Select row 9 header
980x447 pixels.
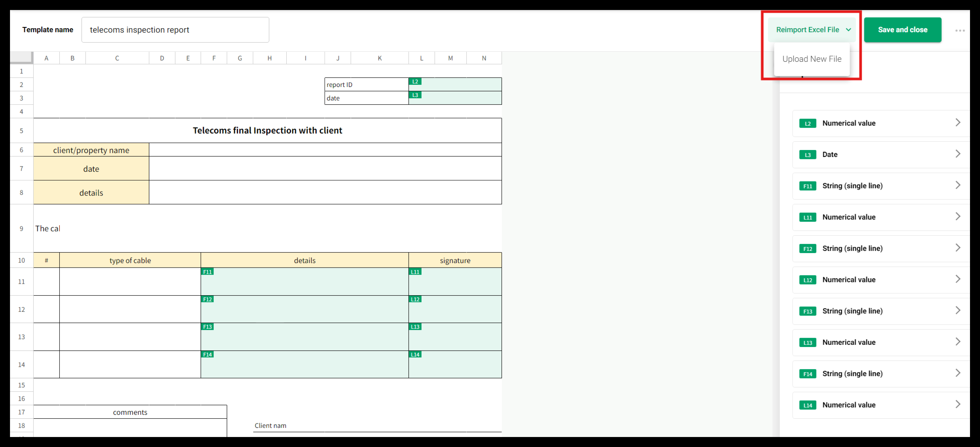21,228
